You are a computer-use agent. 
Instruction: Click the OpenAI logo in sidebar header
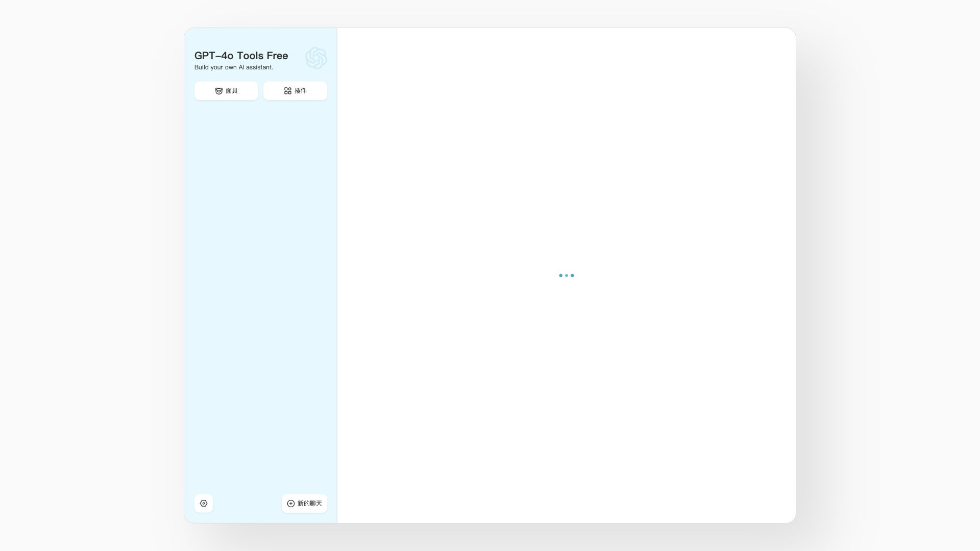pos(316,58)
